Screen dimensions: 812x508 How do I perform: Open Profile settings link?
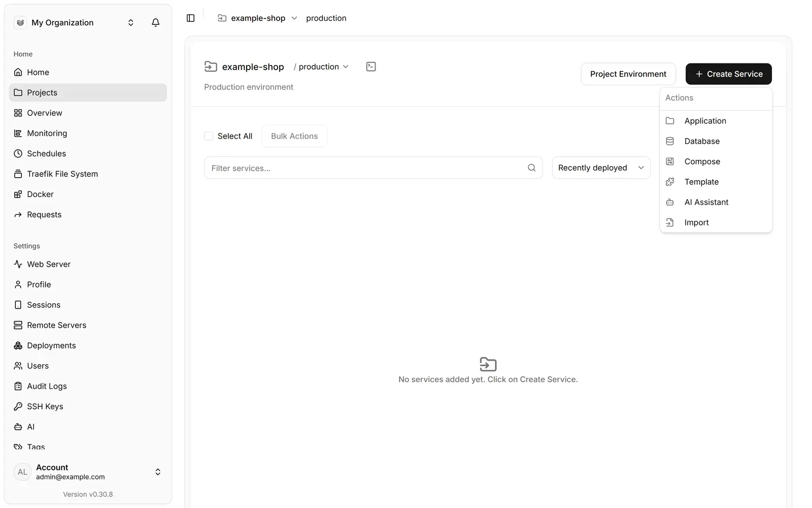[88, 284]
